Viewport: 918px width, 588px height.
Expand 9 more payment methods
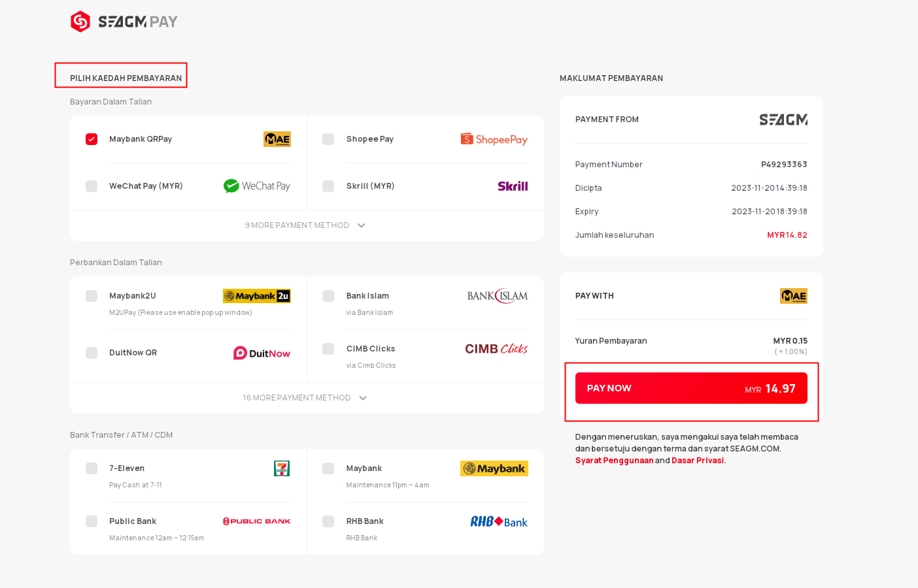coord(305,225)
